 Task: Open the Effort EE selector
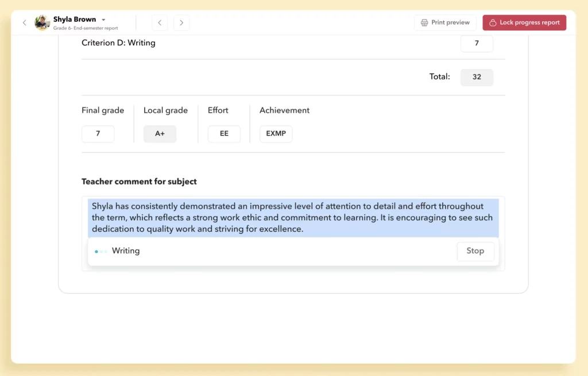(224, 134)
